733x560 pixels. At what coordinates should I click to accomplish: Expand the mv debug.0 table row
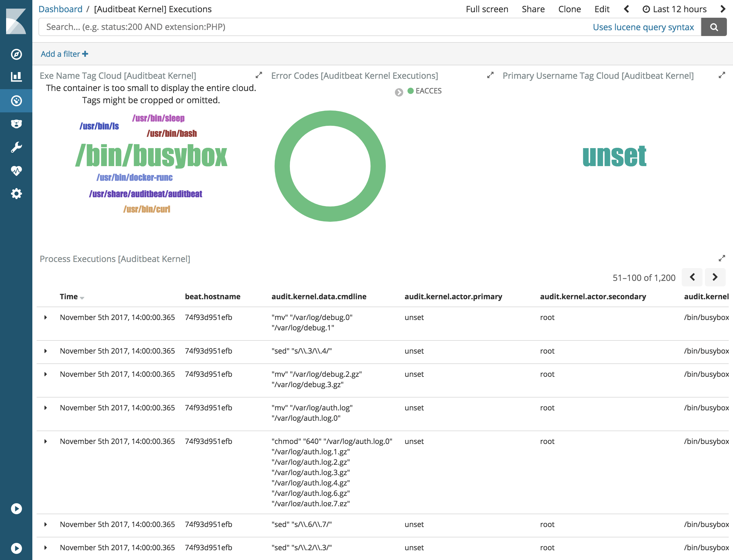tap(46, 317)
